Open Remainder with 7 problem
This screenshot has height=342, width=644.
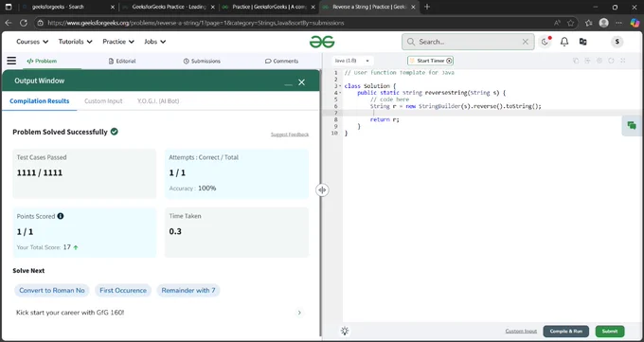coord(188,290)
